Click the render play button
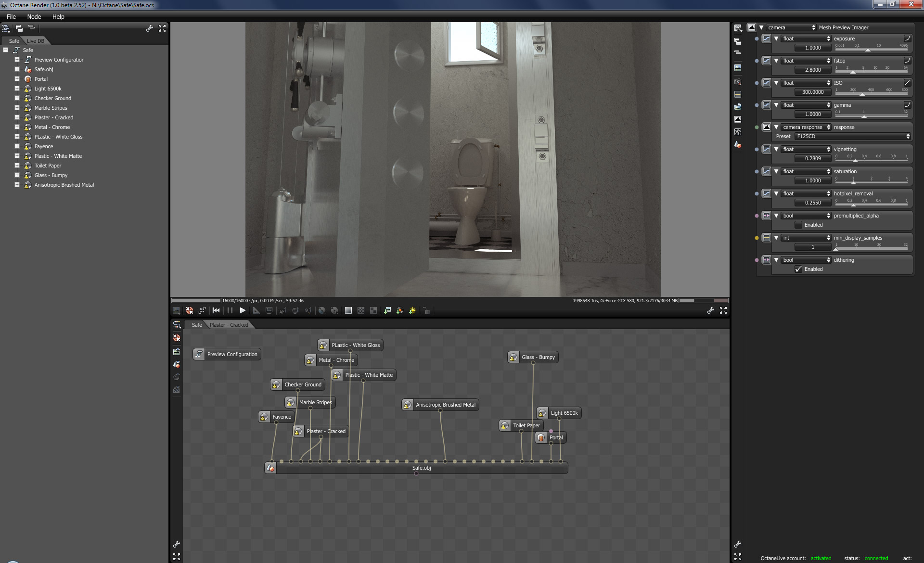Screen dimensions: 924x563 tap(243, 311)
